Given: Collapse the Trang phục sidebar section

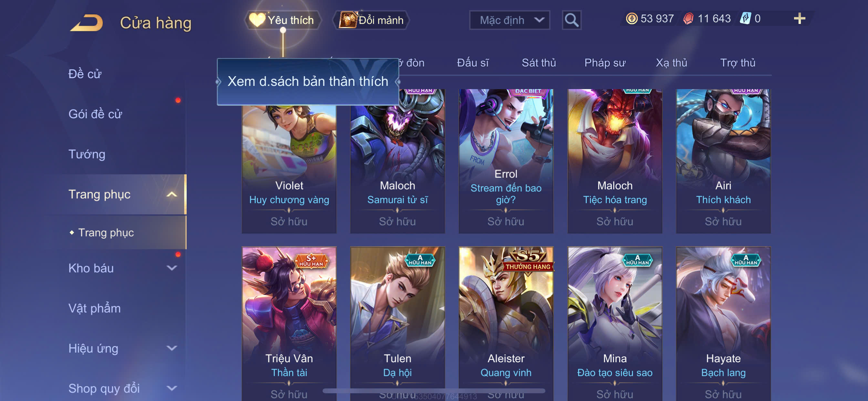Looking at the screenshot, I should pyautogui.click(x=172, y=194).
